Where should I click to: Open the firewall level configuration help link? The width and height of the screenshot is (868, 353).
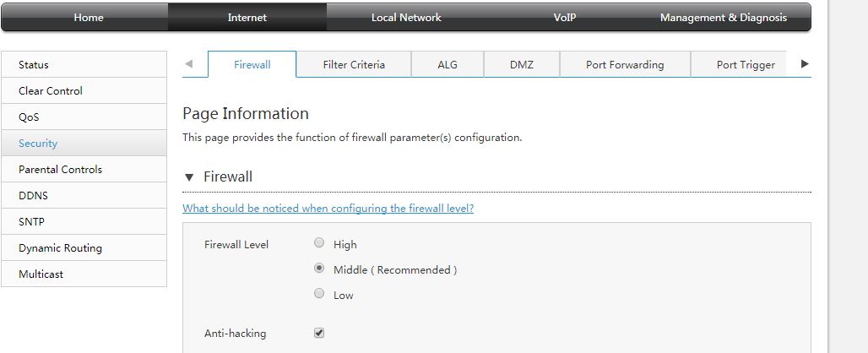tap(328, 209)
